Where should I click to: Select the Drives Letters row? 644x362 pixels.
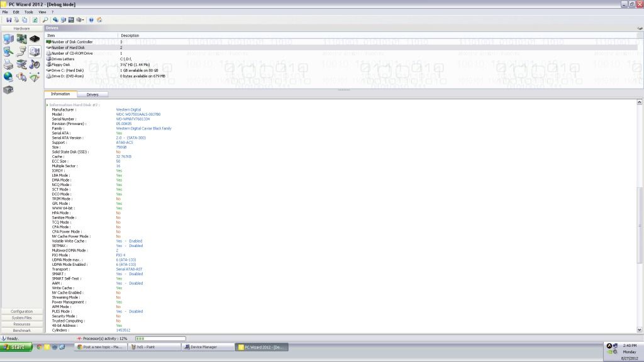click(x=341, y=59)
